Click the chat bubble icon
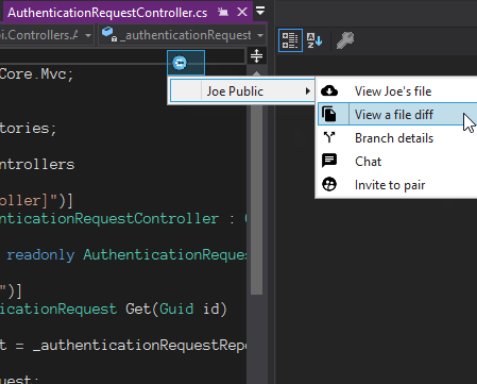Screen dimensions: 477x384 coord(329,161)
